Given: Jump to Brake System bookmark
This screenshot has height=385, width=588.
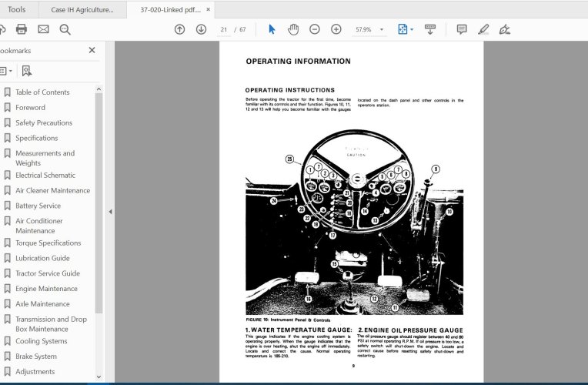Looking at the screenshot, I should tap(36, 357).
